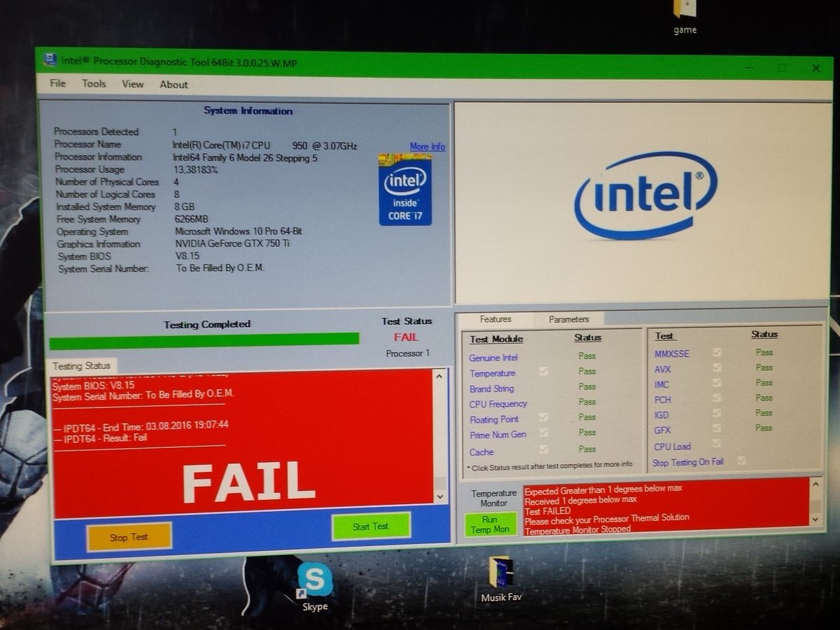
Task: Toggle the Temperature test checkbox
Action: pyautogui.click(x=543, y=372)
